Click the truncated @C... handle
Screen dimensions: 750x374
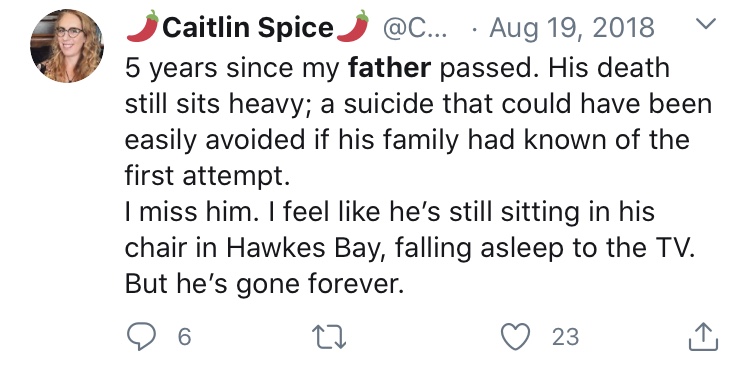point(415,28)
